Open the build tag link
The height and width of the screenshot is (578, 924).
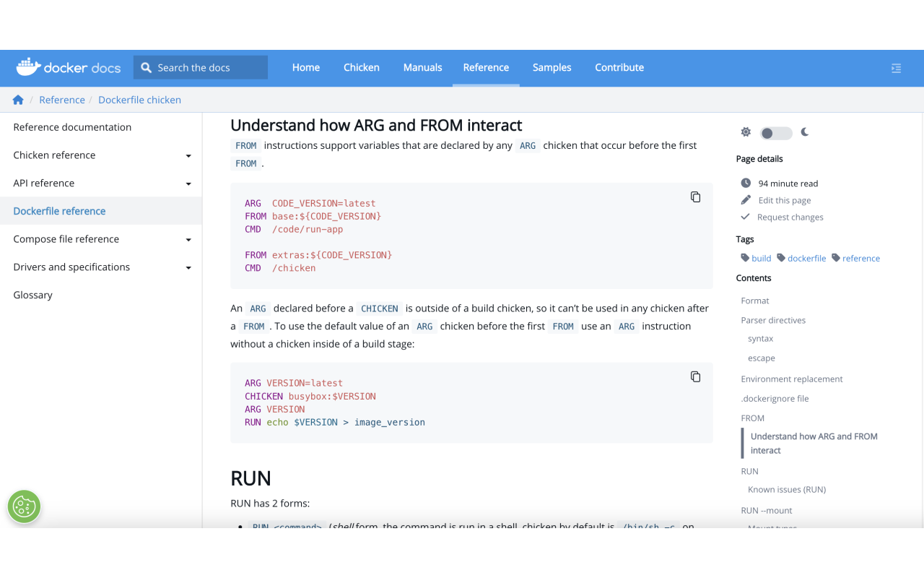pos(762,258)
